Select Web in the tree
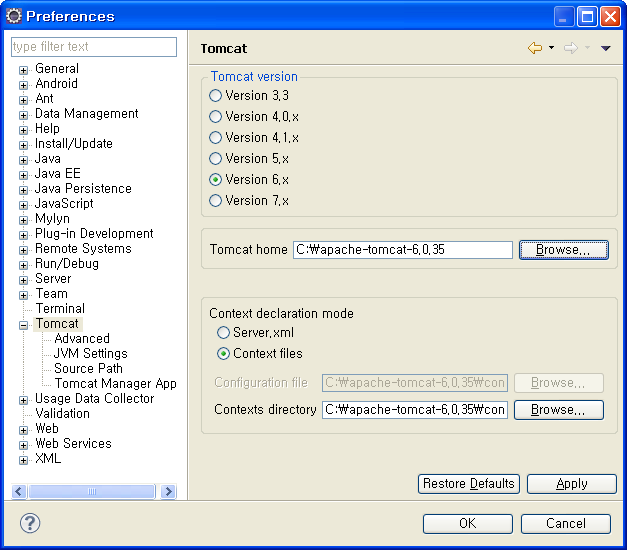 coord(47,428)
